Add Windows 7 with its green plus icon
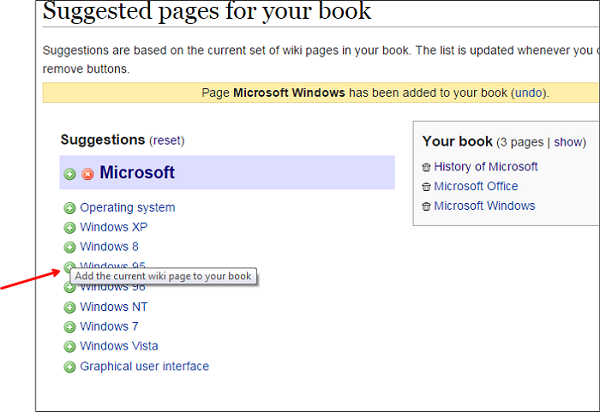The height and width of the screenshot is (412, 600). point(70,327)
